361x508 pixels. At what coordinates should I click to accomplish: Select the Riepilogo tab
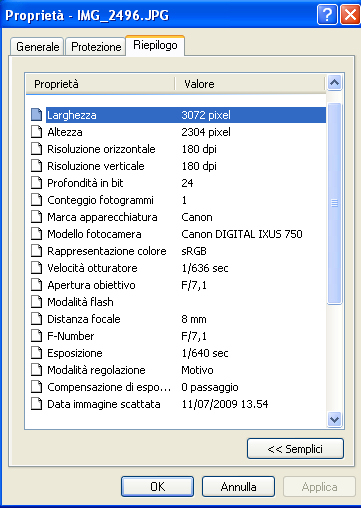pyautogui.click(x=155, y=45)
